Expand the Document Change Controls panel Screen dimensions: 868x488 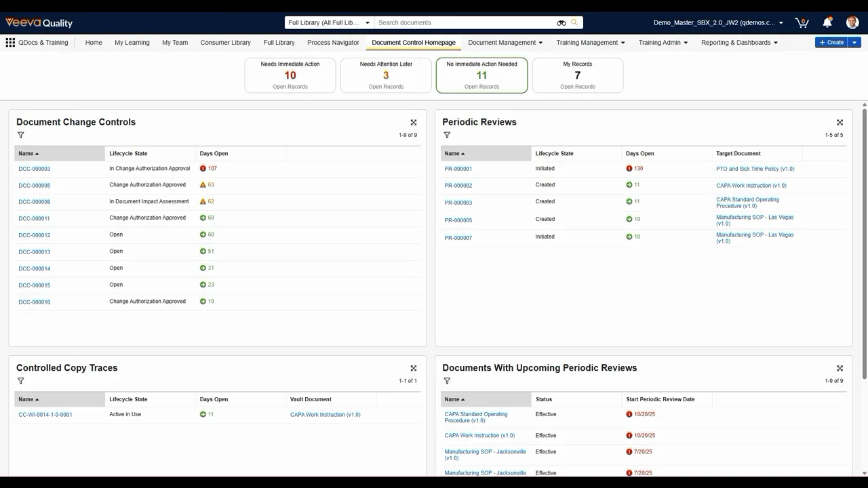tap(414, 123)
